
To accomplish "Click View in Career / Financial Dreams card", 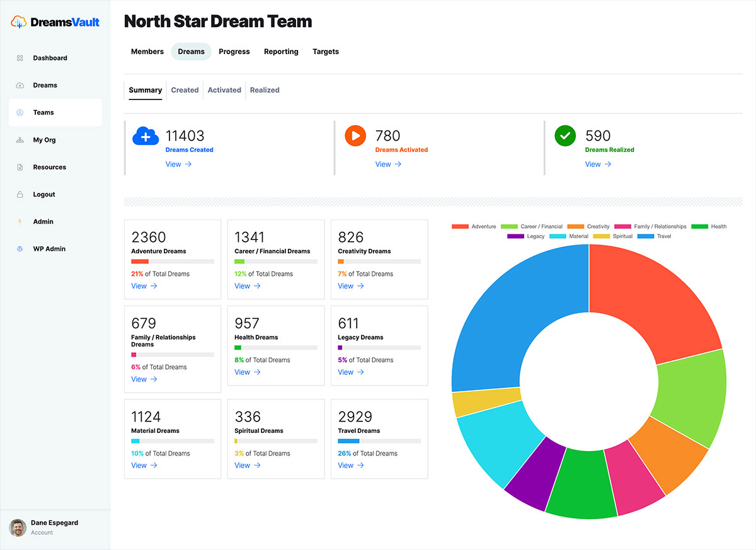I will pos(248,286).
